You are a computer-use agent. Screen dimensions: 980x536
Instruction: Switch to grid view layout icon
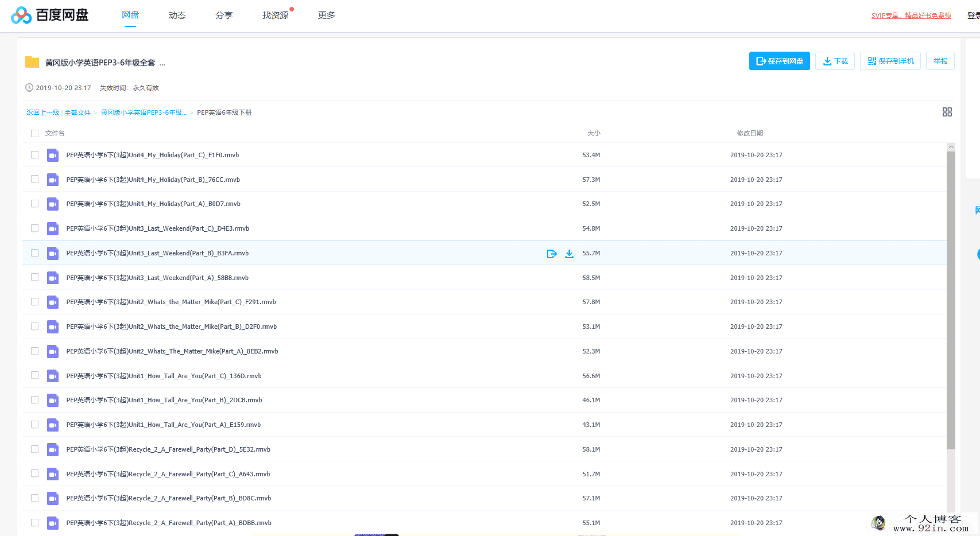tap(947, 112)
